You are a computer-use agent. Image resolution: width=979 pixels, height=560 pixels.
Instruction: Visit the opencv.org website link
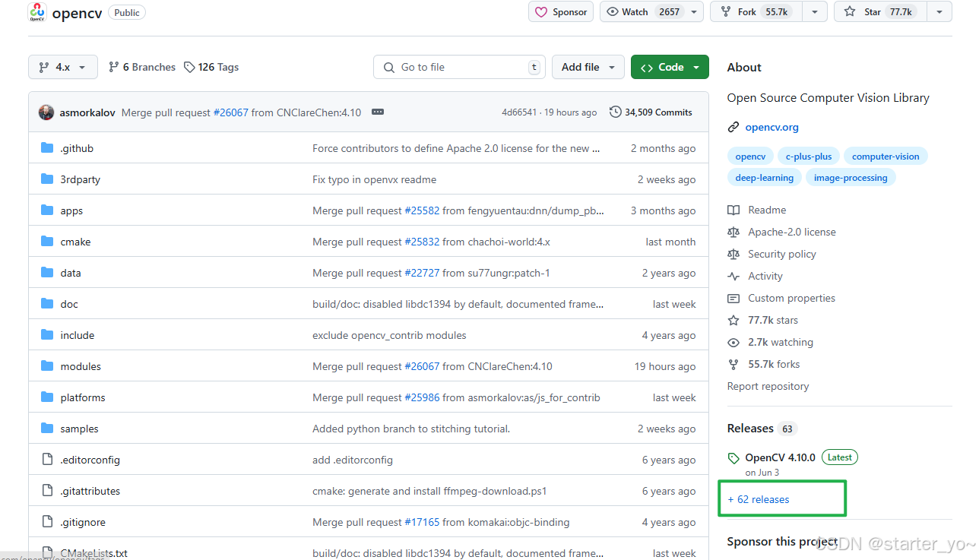coord(772,127)
